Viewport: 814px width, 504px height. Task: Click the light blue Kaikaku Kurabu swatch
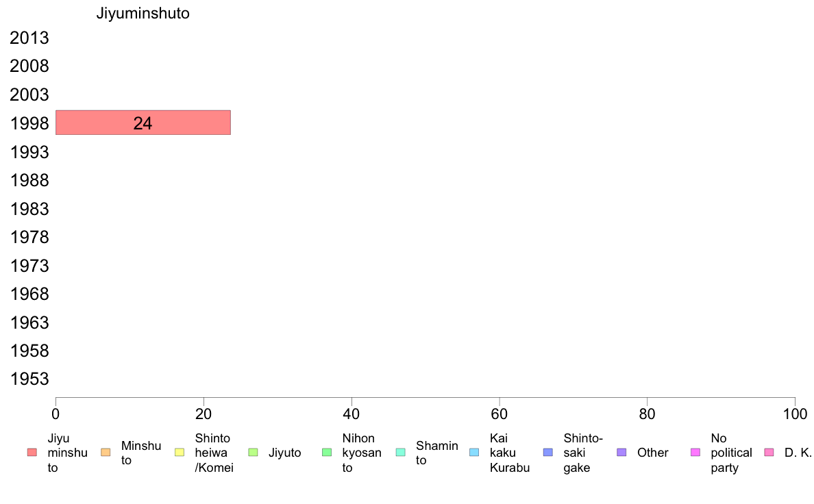click(474, 453)
